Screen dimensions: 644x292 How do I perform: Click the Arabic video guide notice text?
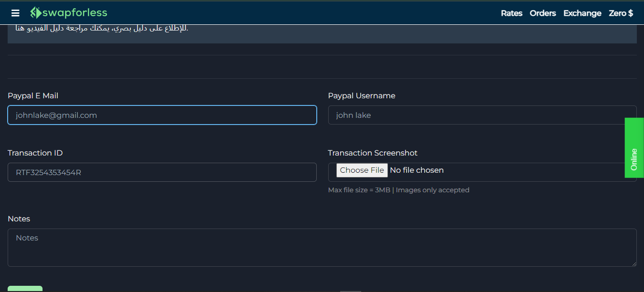[x=102, y=29]
